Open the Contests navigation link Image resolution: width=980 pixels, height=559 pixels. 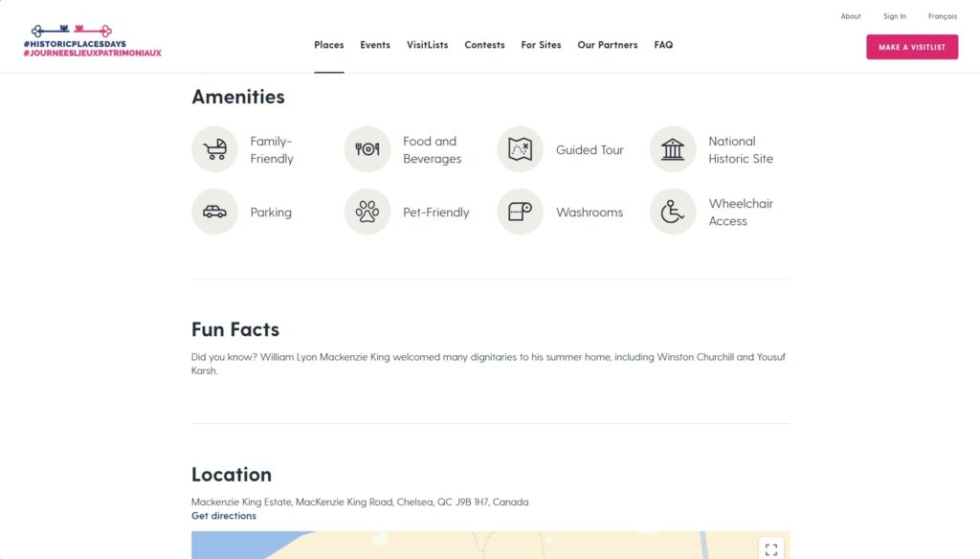pos(484,45)
